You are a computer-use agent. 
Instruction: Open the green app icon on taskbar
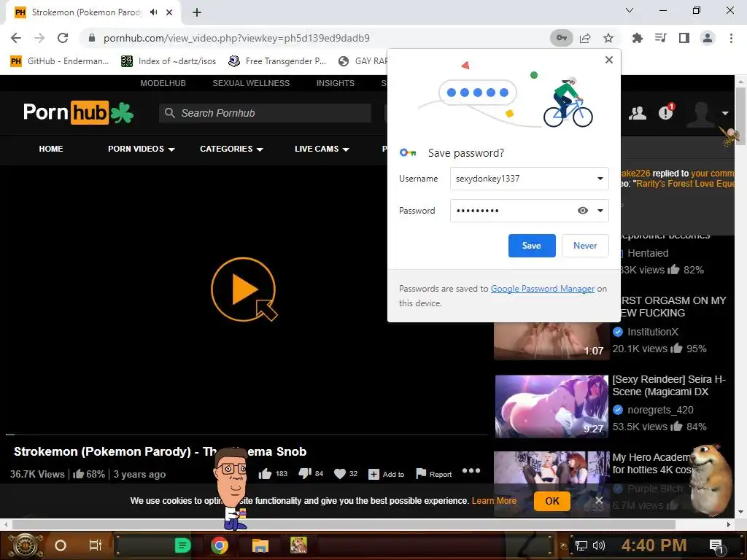tap(182, 545)
